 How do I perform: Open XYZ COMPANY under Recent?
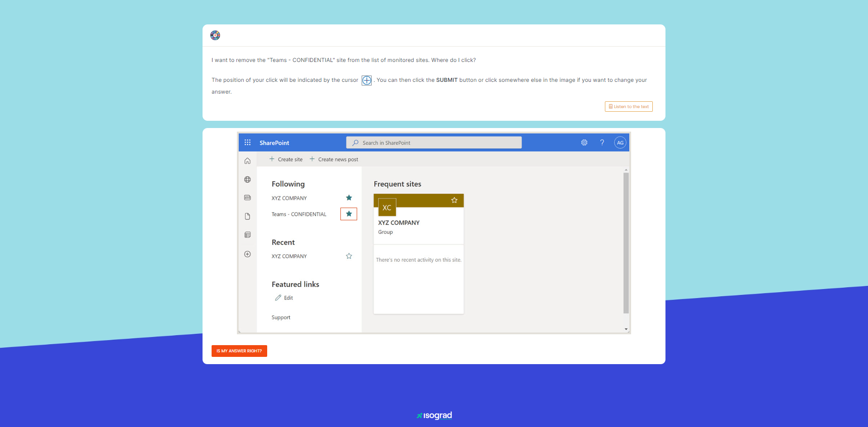(x=289, y=256)
